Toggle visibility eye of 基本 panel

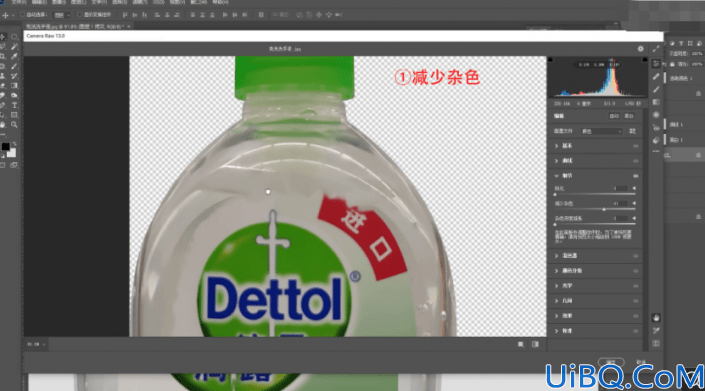(x=636, y=146)
